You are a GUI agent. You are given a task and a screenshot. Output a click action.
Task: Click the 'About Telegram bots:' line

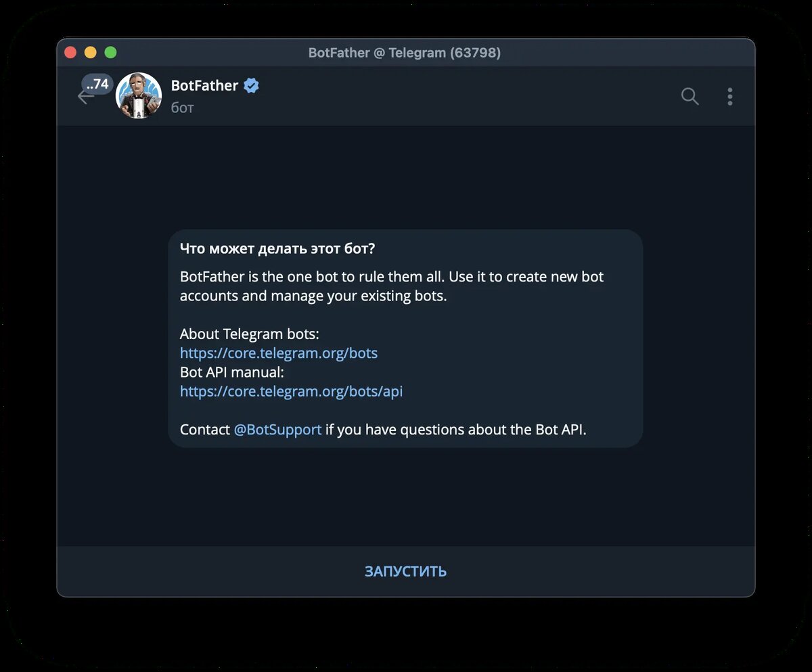coord(249,334)
